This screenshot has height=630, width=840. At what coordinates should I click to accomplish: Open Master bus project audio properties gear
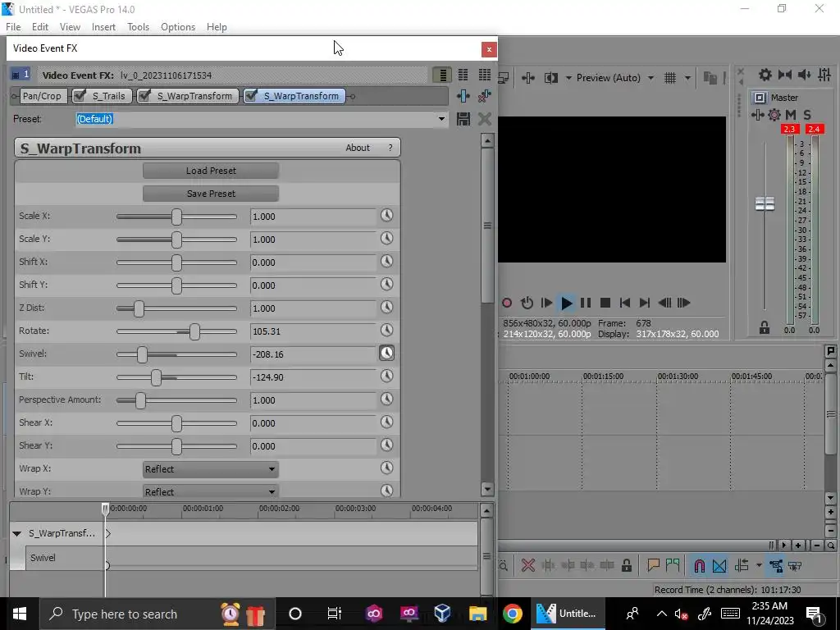coord(765,75)
